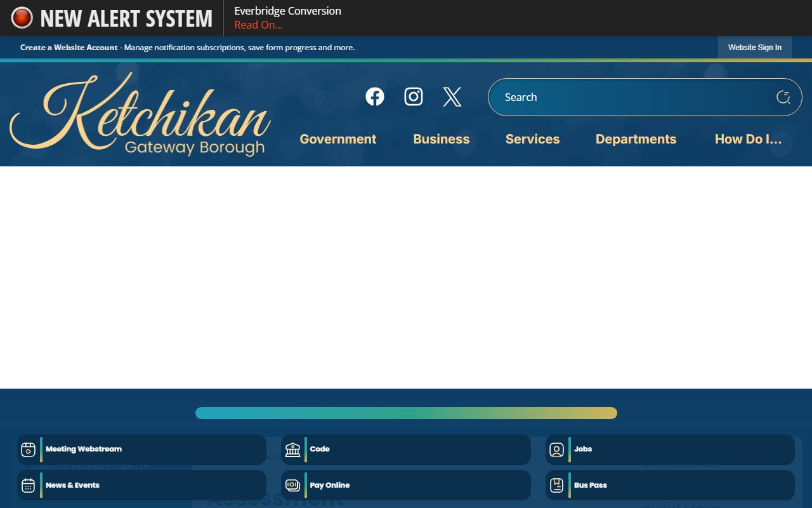Click the red alert system indicator icon
The image size is (812, 508).
point(22,18)
